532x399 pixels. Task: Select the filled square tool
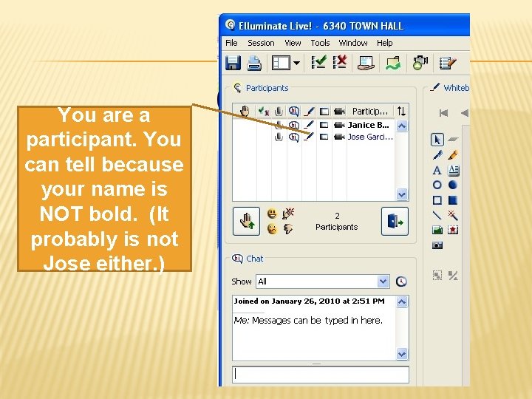click(x=453, y=200)
